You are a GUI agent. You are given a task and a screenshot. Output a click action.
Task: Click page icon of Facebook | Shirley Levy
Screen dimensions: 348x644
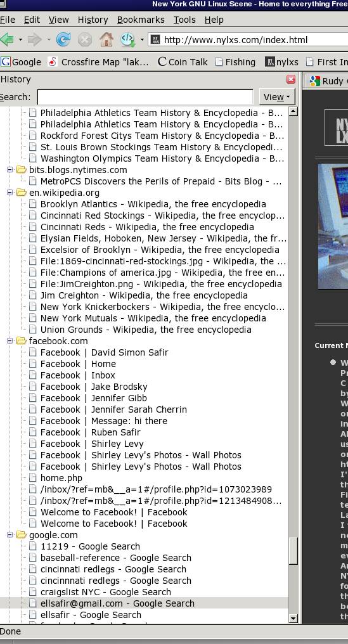pos(33,444)
